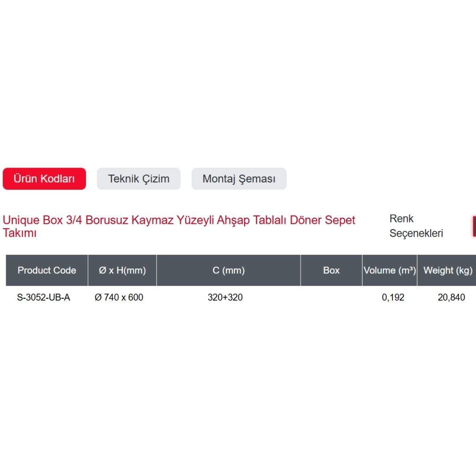Select the Weight (kg) column header
Image resolution: width=476 pixels, height=476 pixels.
click(x=447, y=270)
